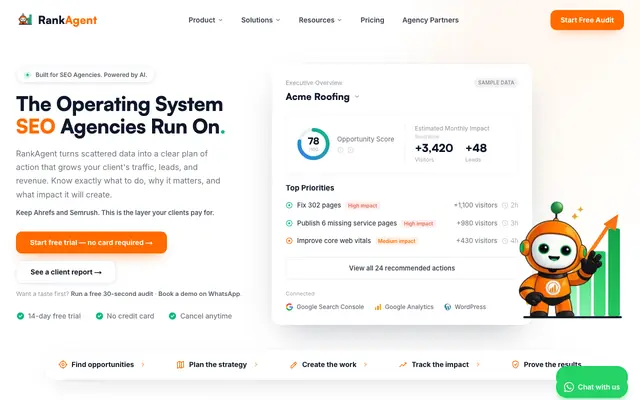Screen dimensions: 640x400
Task: Select the Plan the strategy tab
Action: pyautogui.click(x=217, y=364)
